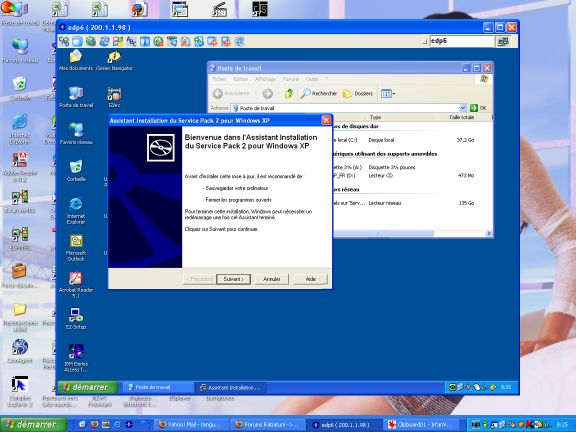The height and width of the screenshot is (432, 576).
Task: Click right scroll arrow in Poste de travail window
Action: click(489, 234)
